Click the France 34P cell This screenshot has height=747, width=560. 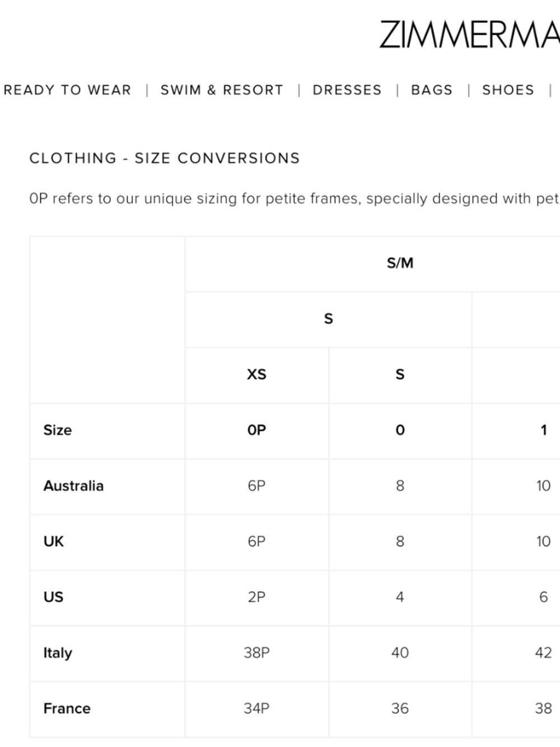click(x=256, y=708)
